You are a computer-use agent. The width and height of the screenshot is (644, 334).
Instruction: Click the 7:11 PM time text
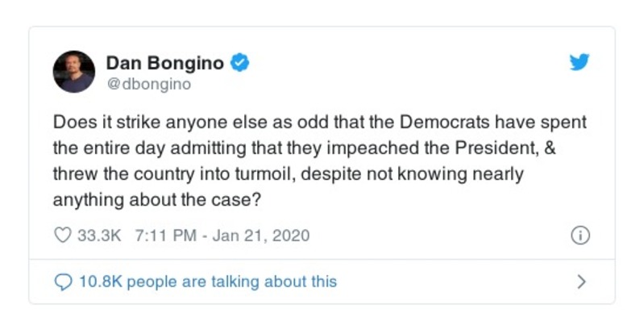(x=166, y=236)
